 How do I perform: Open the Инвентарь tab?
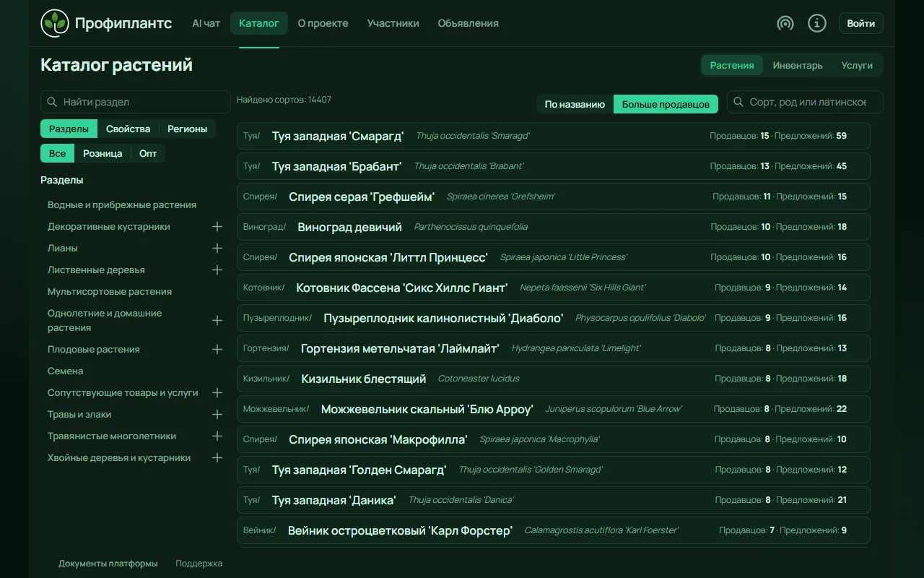point(798,65)
